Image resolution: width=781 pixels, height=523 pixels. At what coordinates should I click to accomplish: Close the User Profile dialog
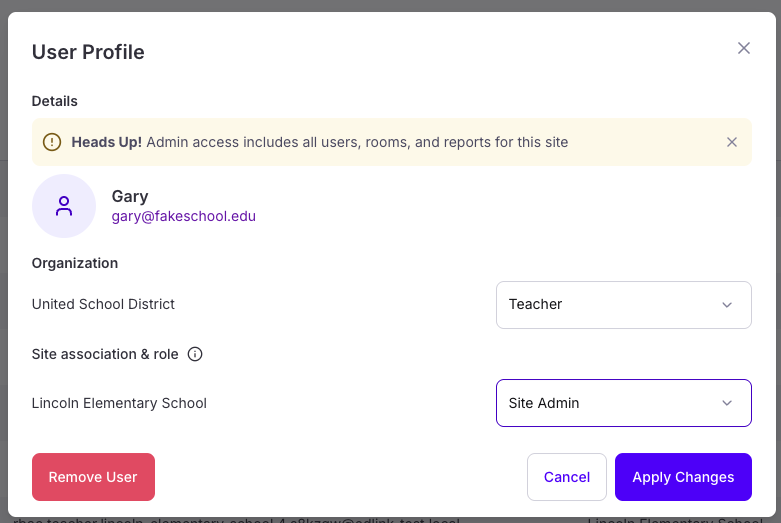pyautogui.click(x=744, y=48)
